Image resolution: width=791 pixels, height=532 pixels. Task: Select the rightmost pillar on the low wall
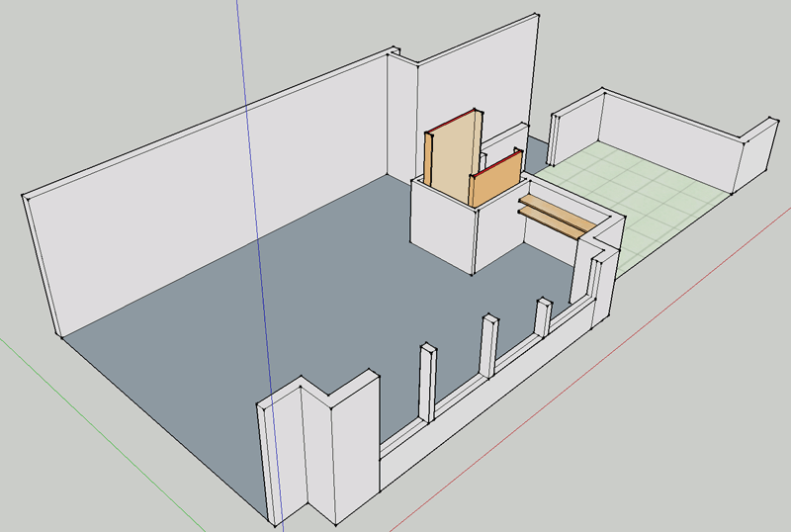click(542, 316)
